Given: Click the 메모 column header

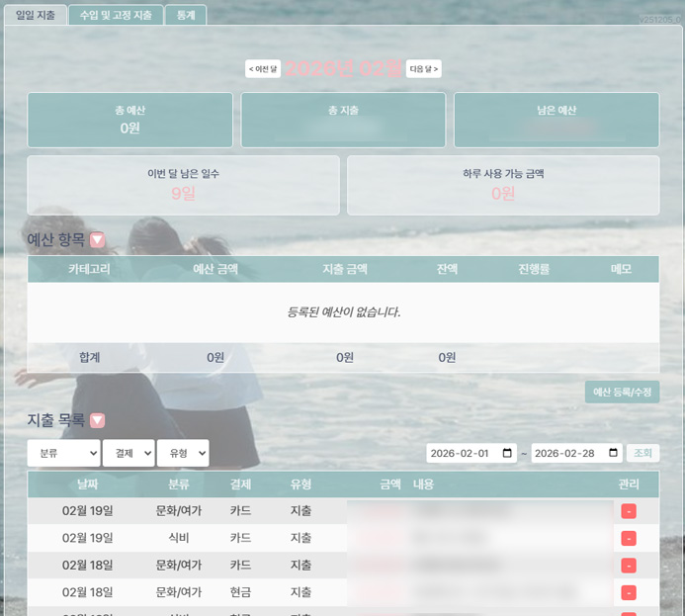Looking at the screenshot, I should coord(621,269).
